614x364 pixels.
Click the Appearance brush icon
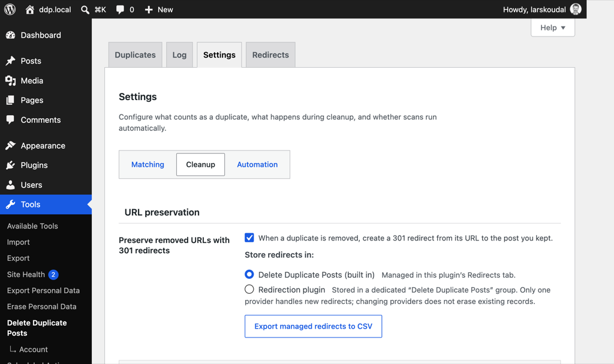pyautogui.click(x=11, y=146)
